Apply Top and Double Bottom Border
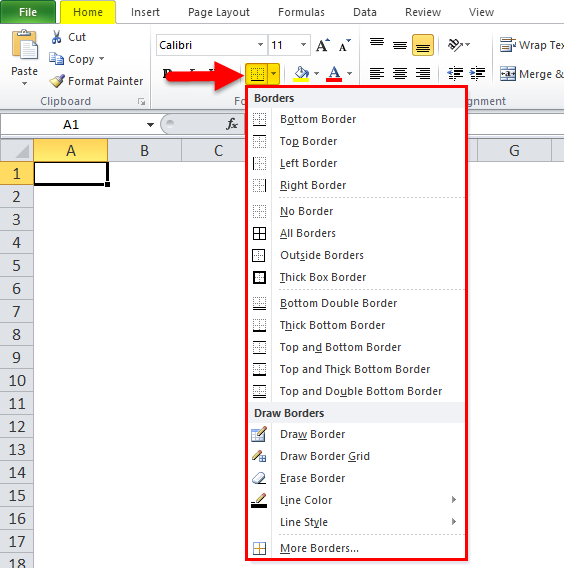This screenshot has width=564, height=568. click(x=357, y=391)
